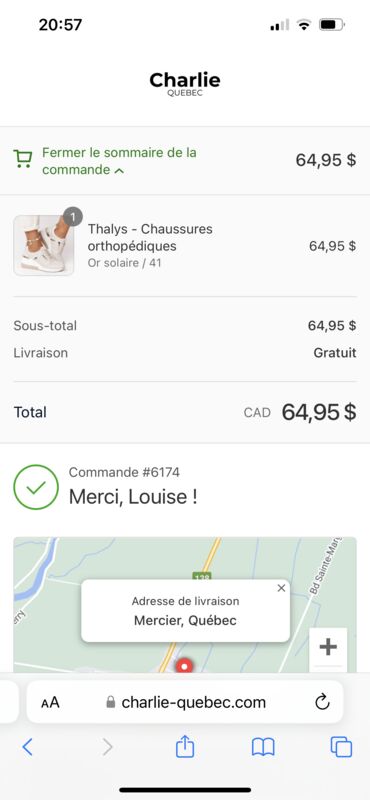Zoom in on the map
This screenshot has width=370, height=800.
coord(328,647)
